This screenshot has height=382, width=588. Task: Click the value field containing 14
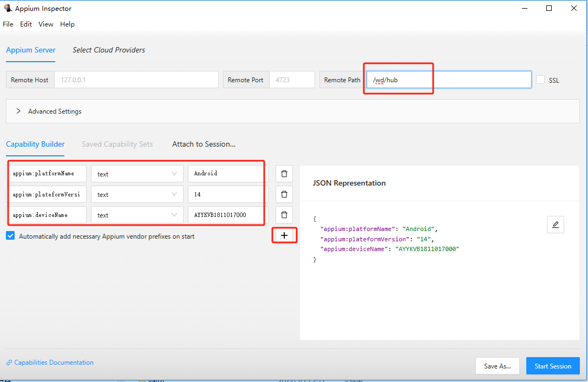[x=228, y=194]
